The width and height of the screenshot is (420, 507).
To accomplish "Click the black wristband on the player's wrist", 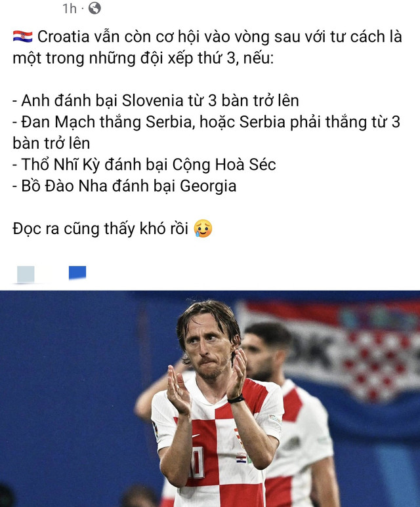I will click(x=236, y=399).
